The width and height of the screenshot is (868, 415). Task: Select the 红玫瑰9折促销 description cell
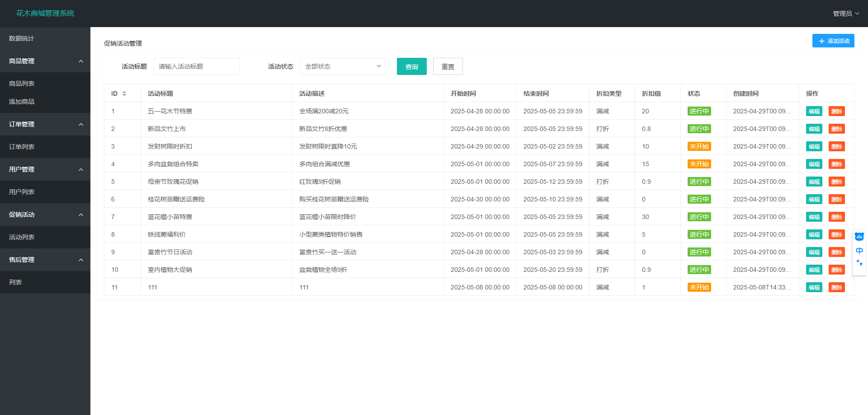click(x=368, y=182)
